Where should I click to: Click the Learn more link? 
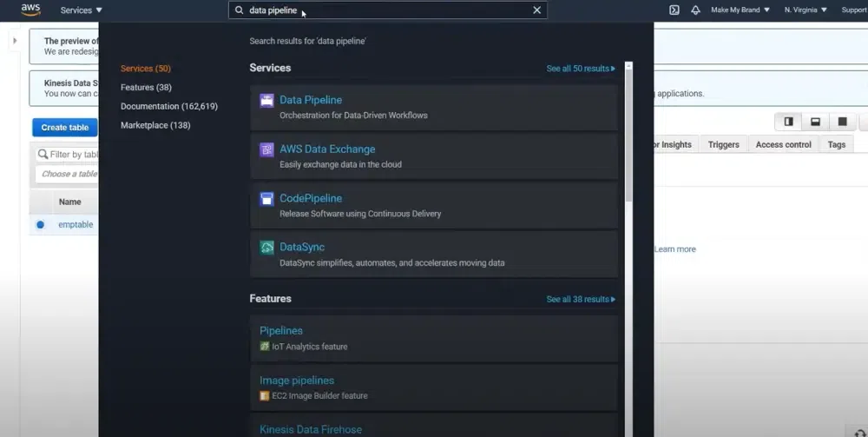[674, 249]
